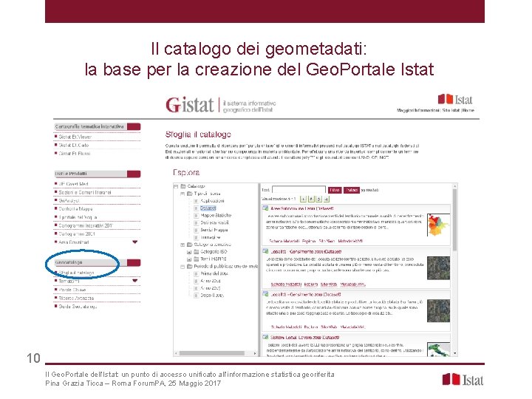
Task: Open Gistat Bt.Carto menu entry
Action: click(74, 145)
